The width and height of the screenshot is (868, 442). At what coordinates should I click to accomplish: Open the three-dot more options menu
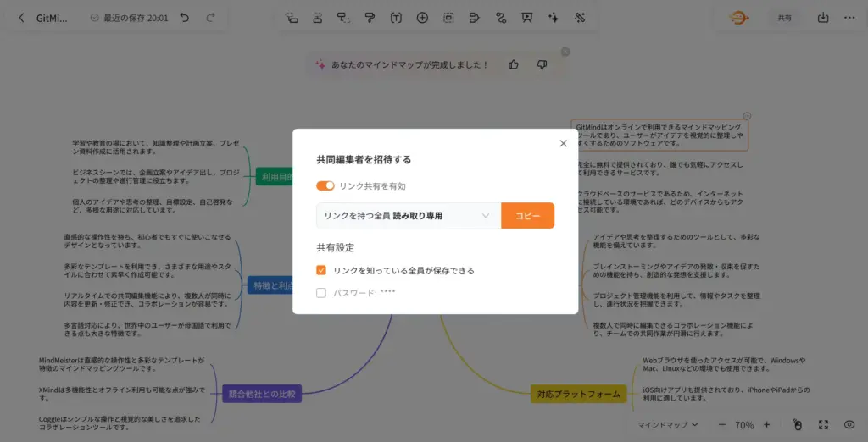pos(849,17)
